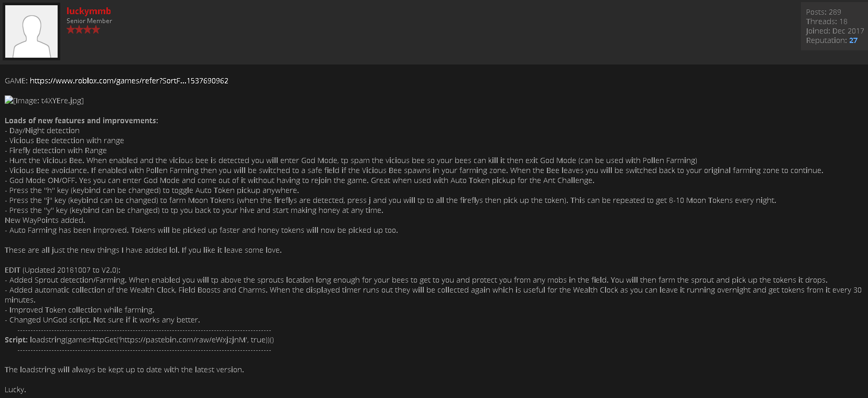Click the last red star rating icon
Screen dimensions: 868x398
(95, 30)
